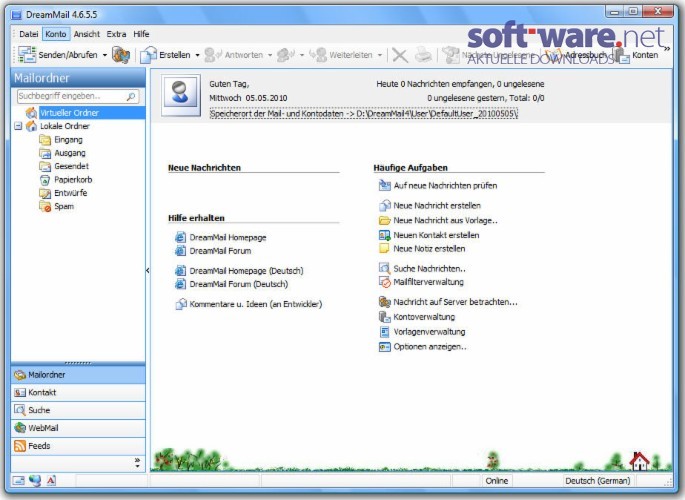685x500 pixels.
Task: Click Suche Nachrichten
Action: pyautogui.click(x=429, y=269)
